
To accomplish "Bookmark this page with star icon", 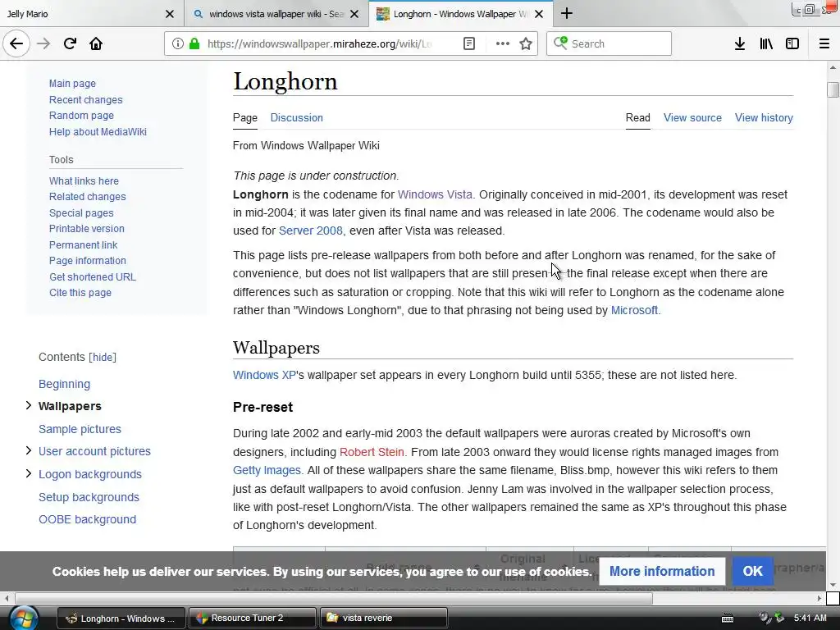I will coord(526,43).
